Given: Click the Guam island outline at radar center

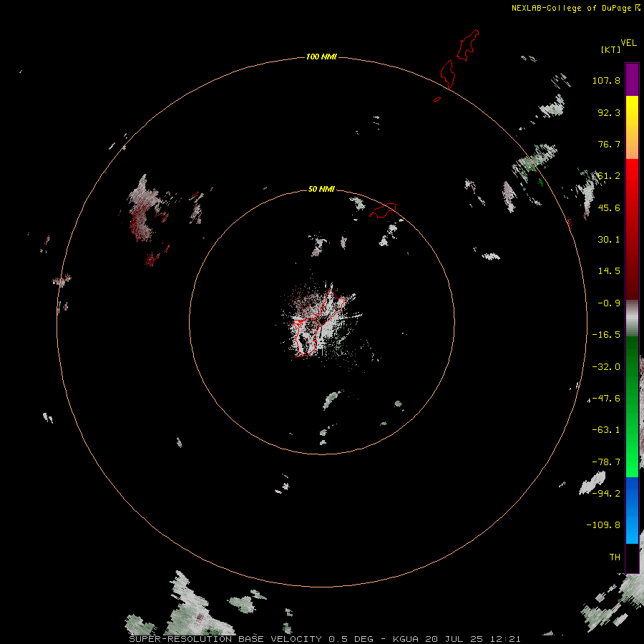Looking at the screenshot, I should tap(318, 323).
